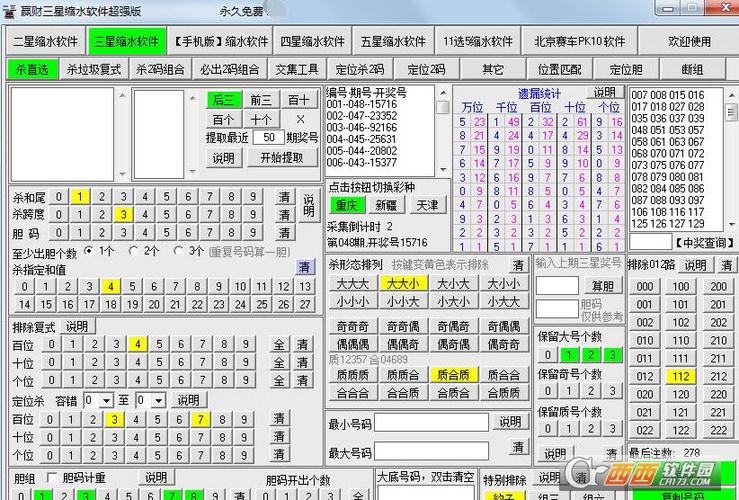Click the 期奖号 count input field
This screenshot has width=739, height=500.
(x=269, y=137)
